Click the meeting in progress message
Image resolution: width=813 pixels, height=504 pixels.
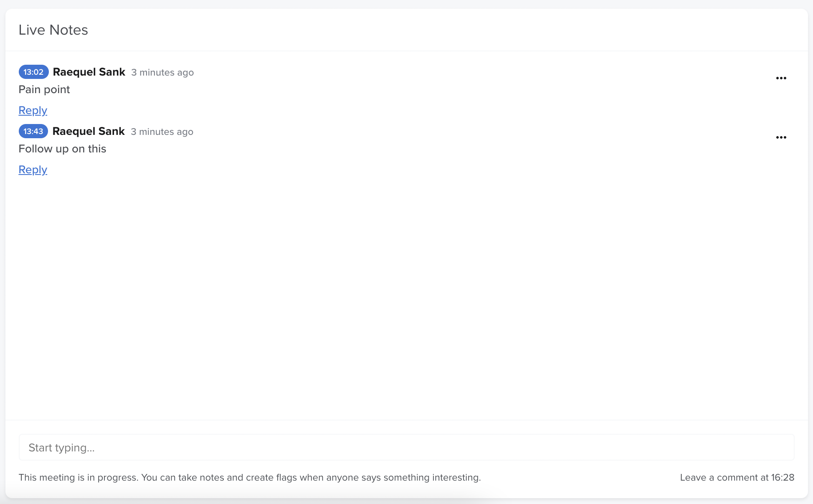point(249,477)
